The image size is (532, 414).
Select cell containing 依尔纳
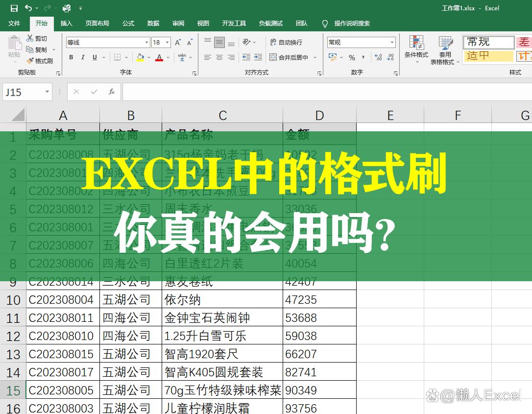222,299
